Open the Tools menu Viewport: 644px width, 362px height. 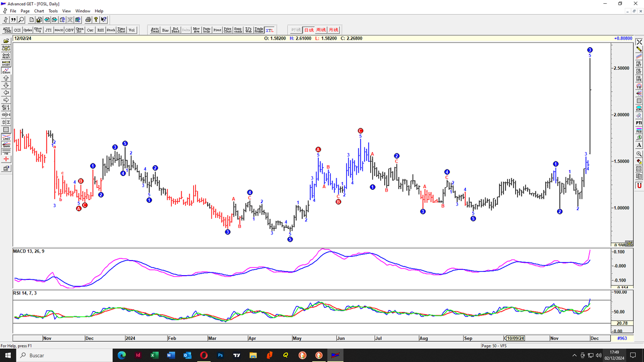(x=52, y=11)
